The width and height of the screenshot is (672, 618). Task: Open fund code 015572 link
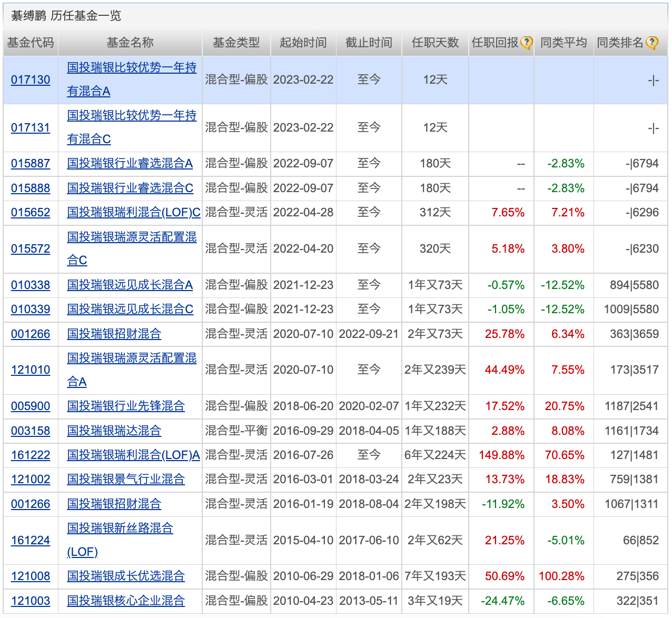[x=31, y=249]
